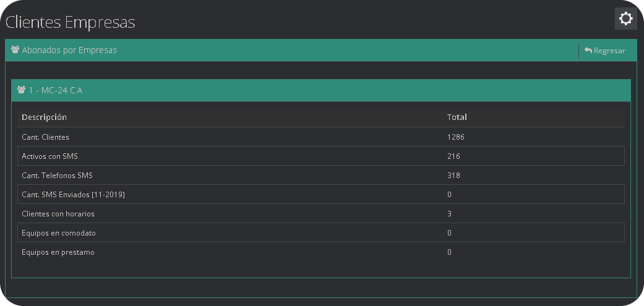644x306 pixels.
Task: Click group icon beside Abonados por Empresas
Action: point(15,50)
